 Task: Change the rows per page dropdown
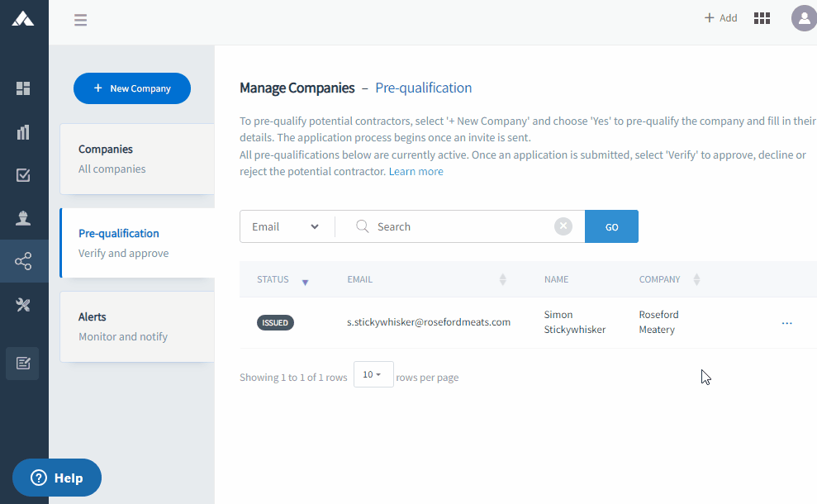(x=373, y=375)
